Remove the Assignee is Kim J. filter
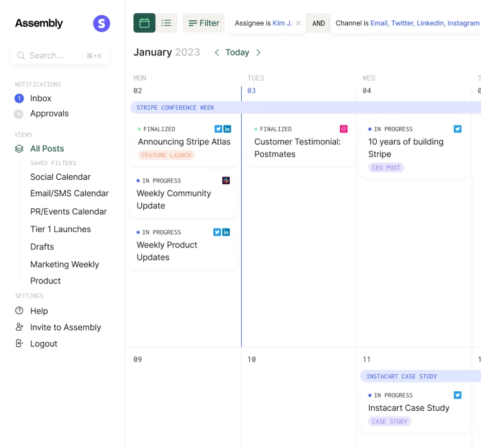481x448 pixels. point(298,23)
